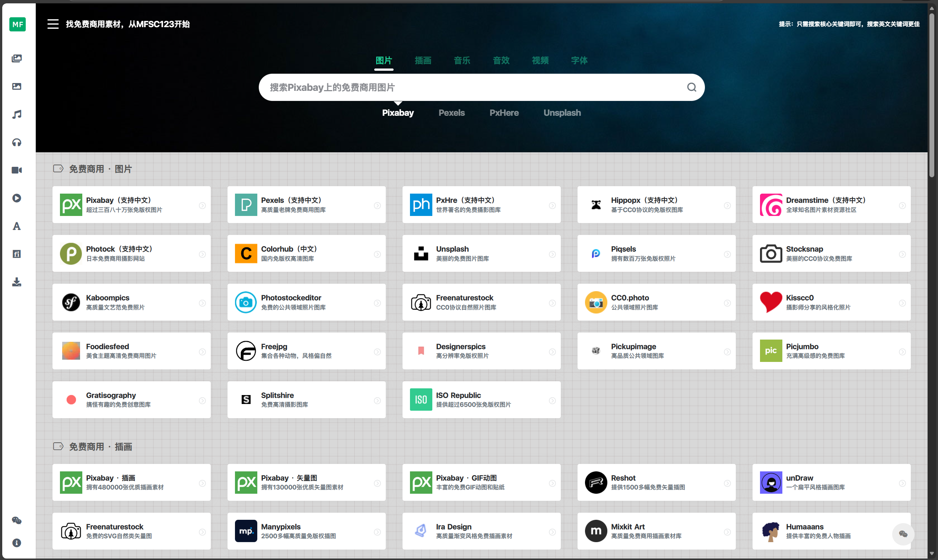Select PxHere as search source

tap(504, 113)
